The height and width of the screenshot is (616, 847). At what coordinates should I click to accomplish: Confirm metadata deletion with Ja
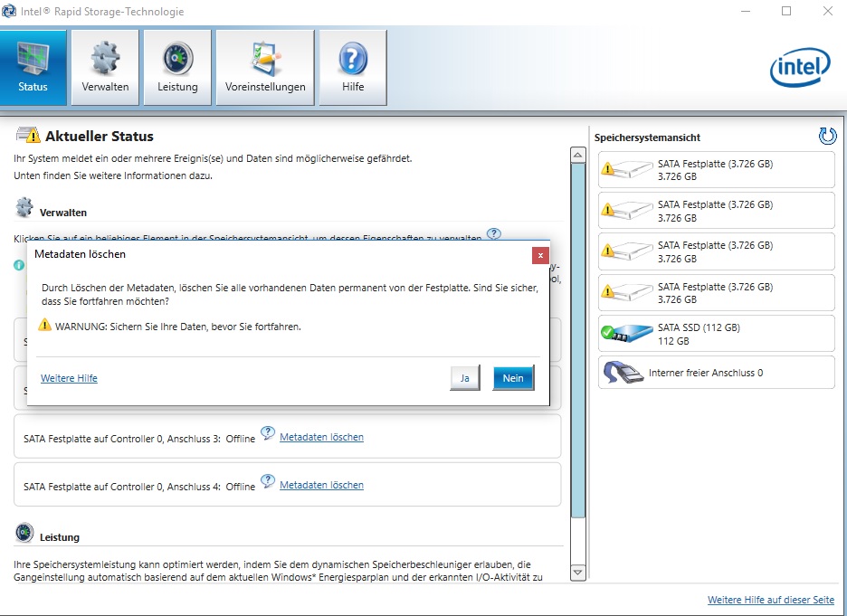pyautogui.click(x=465, y=378)
